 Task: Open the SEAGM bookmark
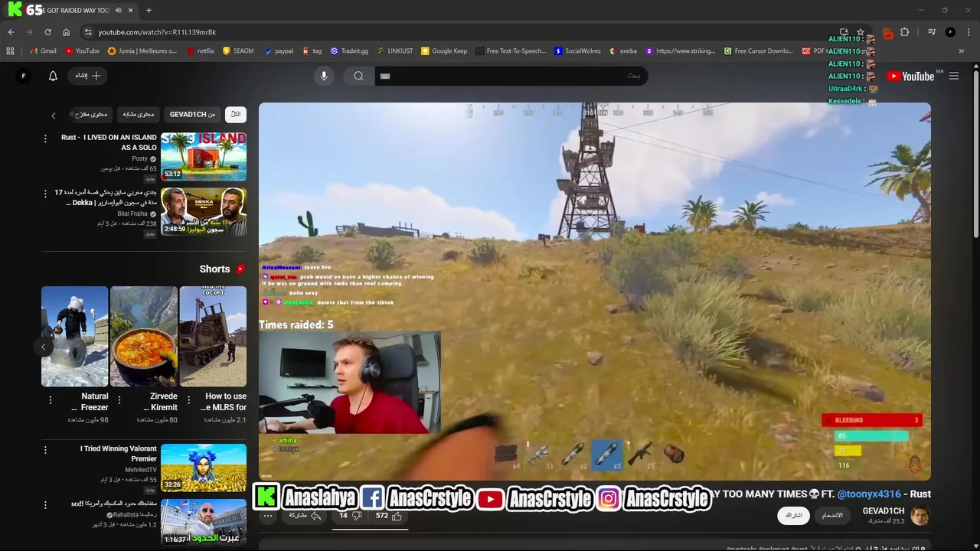[x=238, y=51]
